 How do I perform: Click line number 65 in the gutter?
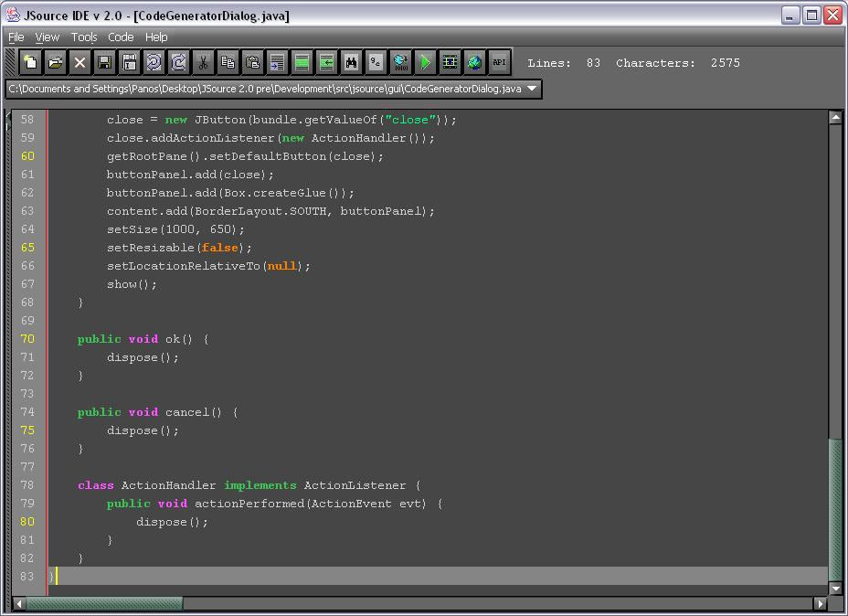tap(27, 247)
